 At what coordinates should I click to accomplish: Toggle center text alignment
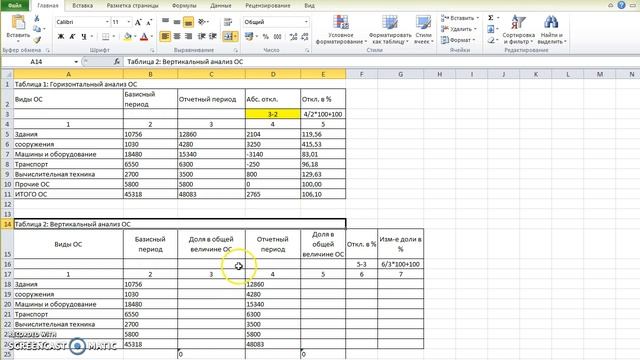[177, 37]
